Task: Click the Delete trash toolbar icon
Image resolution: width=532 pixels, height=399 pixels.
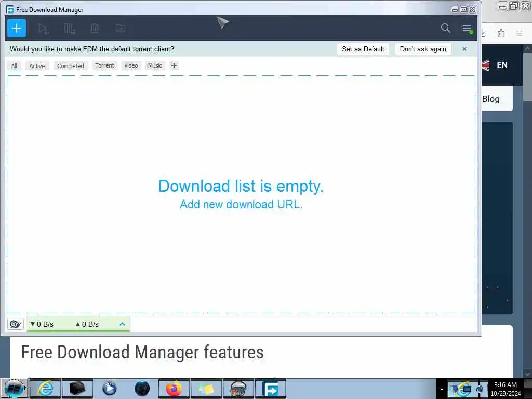Action: pos(95,29)
